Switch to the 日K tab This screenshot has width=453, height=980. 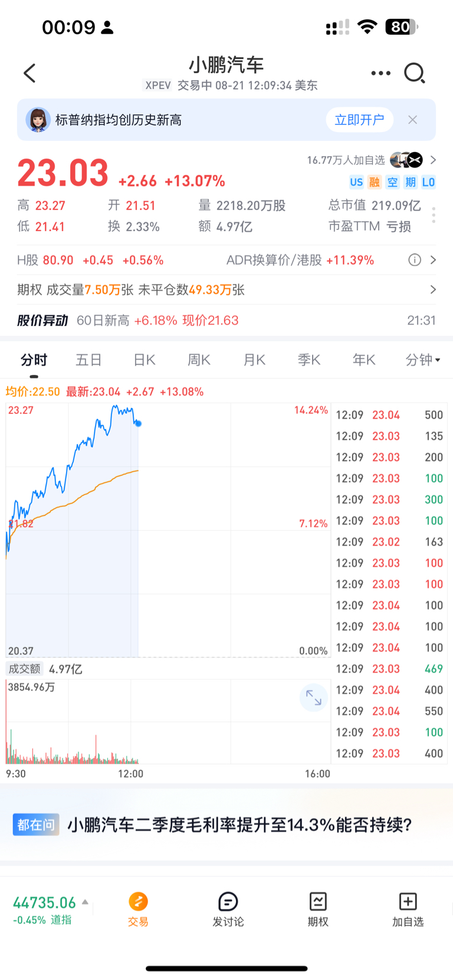click(144, 360)
